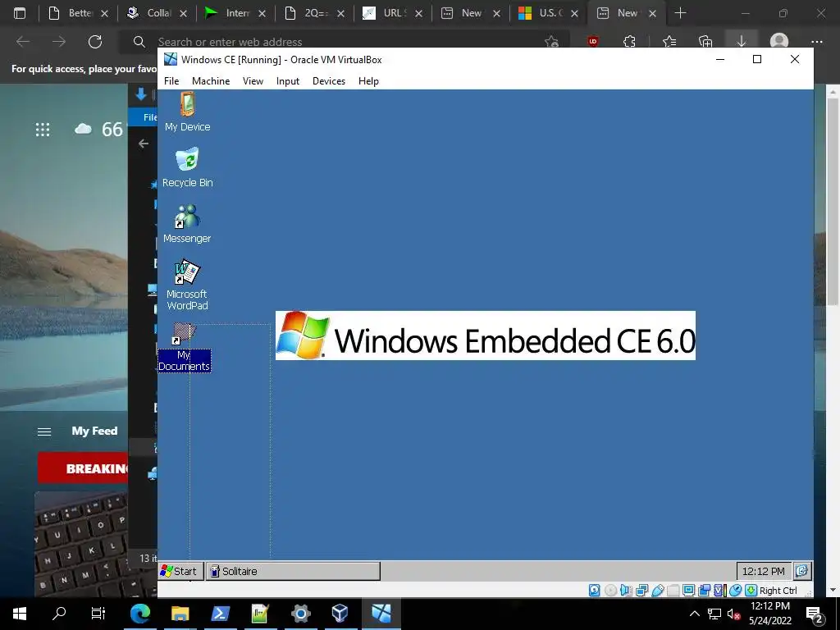
Task: Click the Windows CE taskbar clock
Action: tap(763, 571)
